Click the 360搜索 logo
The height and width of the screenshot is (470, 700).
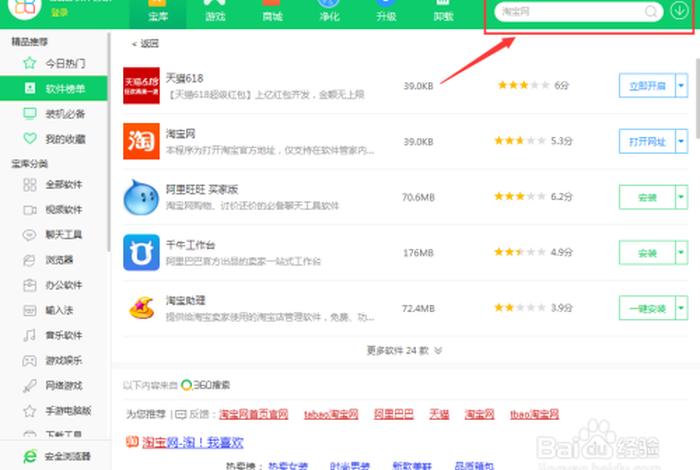point(206,385)
